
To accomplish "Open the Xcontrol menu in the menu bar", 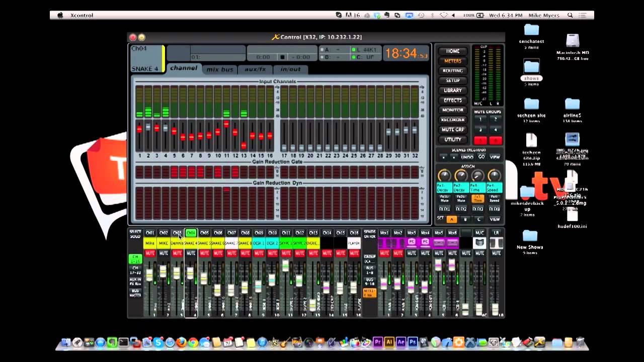I will click(x=82, y=15).
